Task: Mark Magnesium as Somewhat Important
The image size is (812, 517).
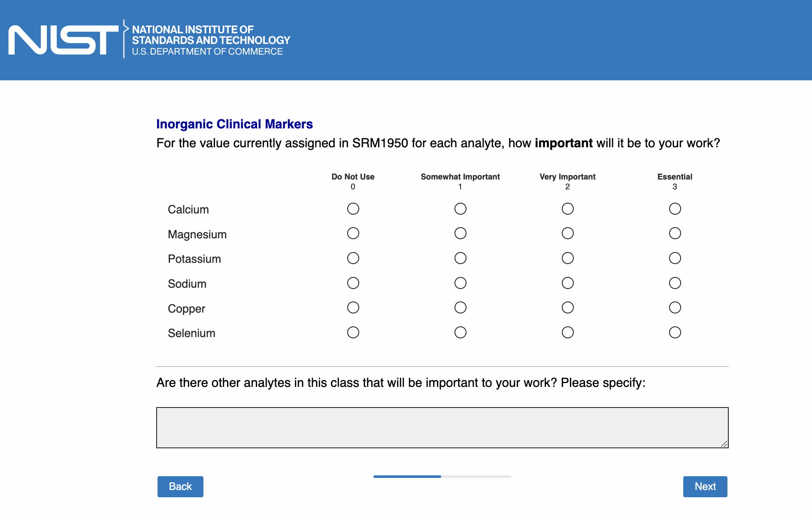Action: coord(460,233)
